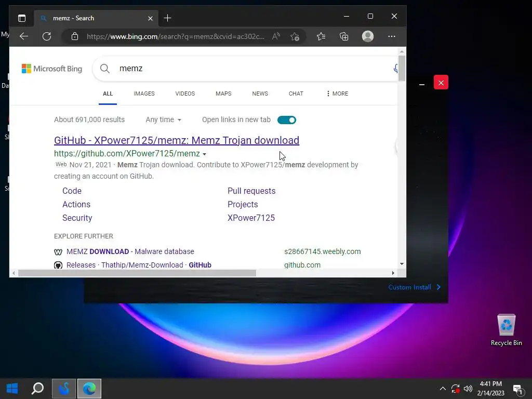Enable Read aloud for this page
Screen dimensions: 532x399
(276, 36)
